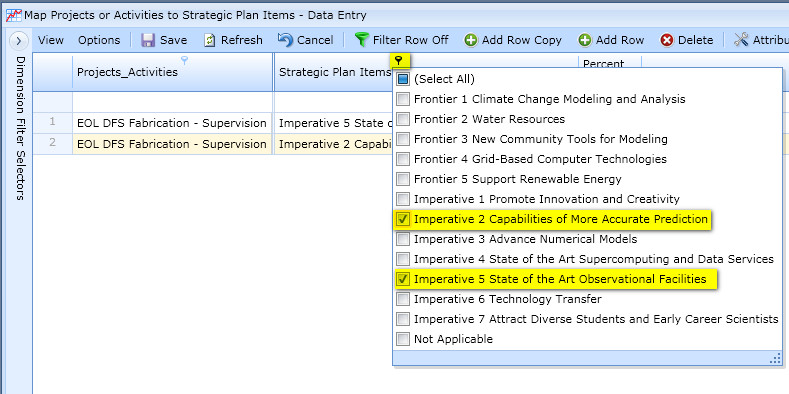Check Imperative 3 Advance Numerical Models box
The image size is (789, 394).
(403, 239)
